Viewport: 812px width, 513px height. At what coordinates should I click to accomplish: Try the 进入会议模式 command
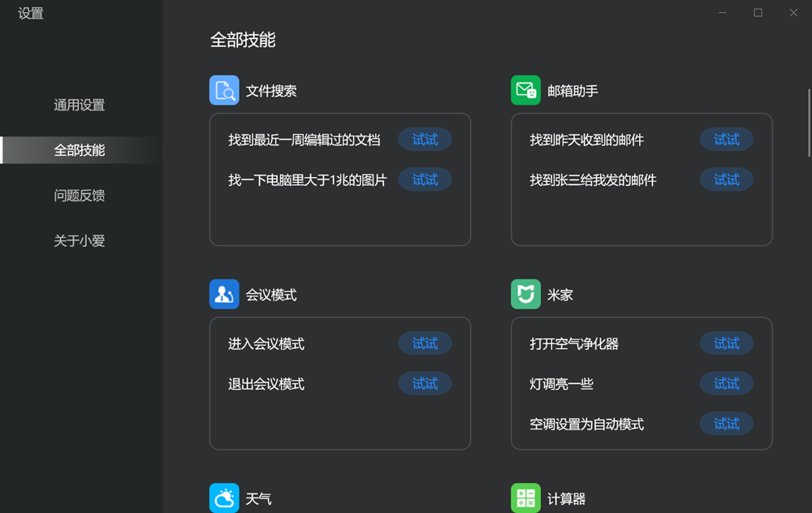pyautogui.click(x=425, y=343)
